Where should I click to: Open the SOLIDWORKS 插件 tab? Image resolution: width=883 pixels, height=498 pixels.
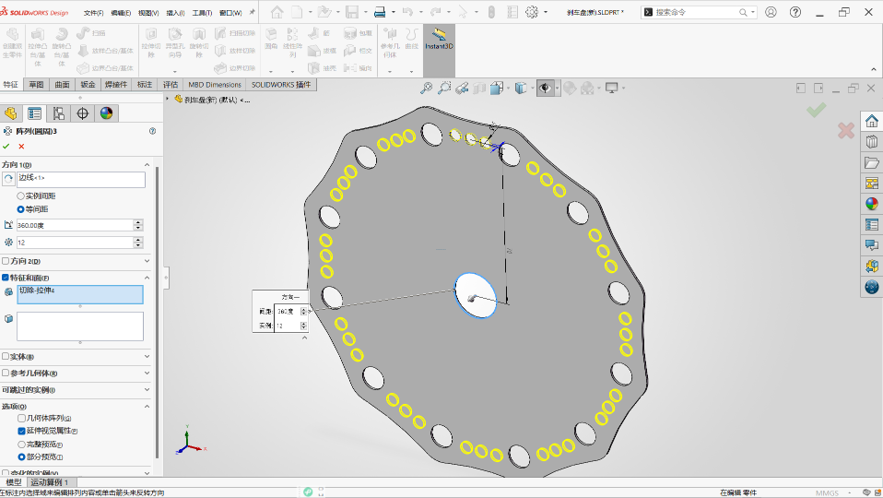point(281,85)
